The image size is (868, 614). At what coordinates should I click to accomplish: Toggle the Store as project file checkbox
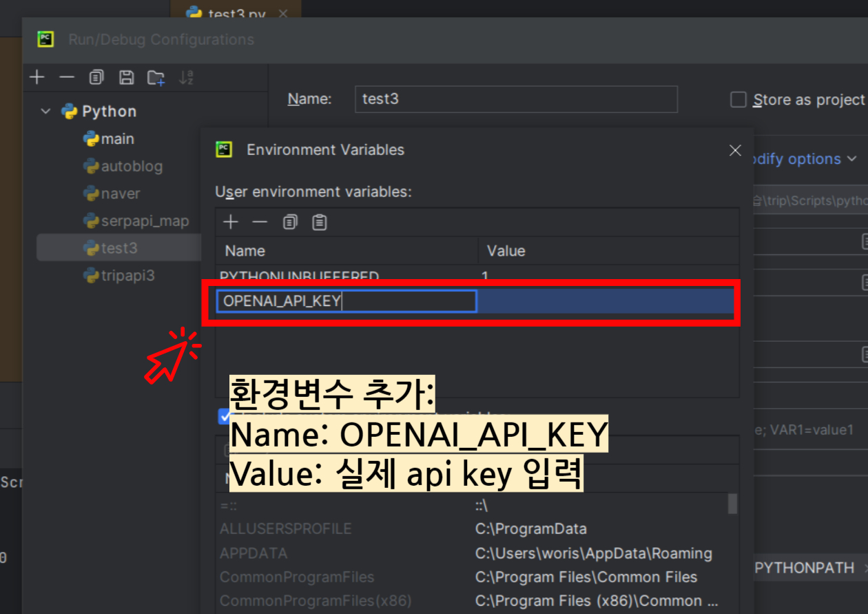[738, 100]
